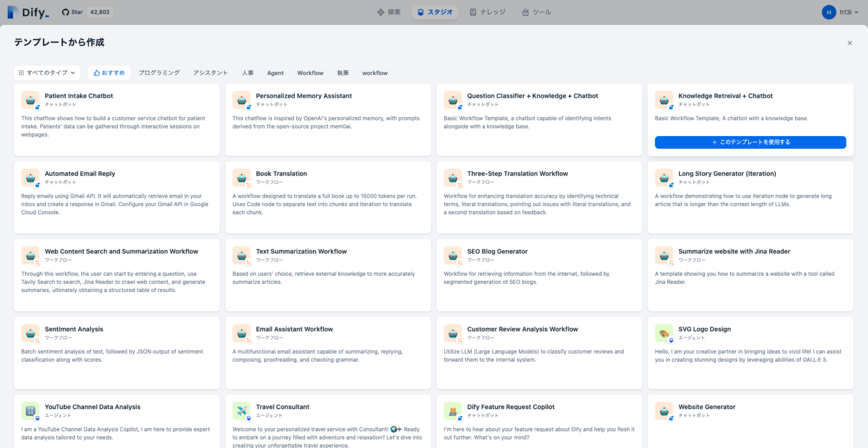Image resolution: width=868 pixels, height=448 pixels.
Task: Click the SVG Logo Design agent icon
Action: [x=664, y=333]
